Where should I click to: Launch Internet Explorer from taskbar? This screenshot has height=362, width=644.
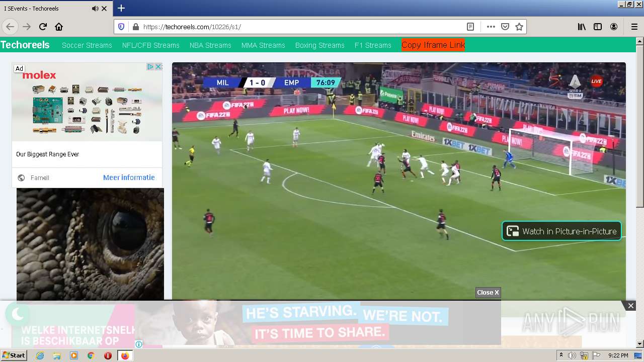point(40,355)
